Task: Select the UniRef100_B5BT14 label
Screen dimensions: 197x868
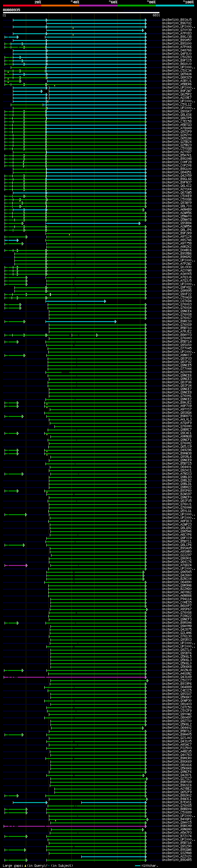Action: pyautogui.click(x=177, y=341)
